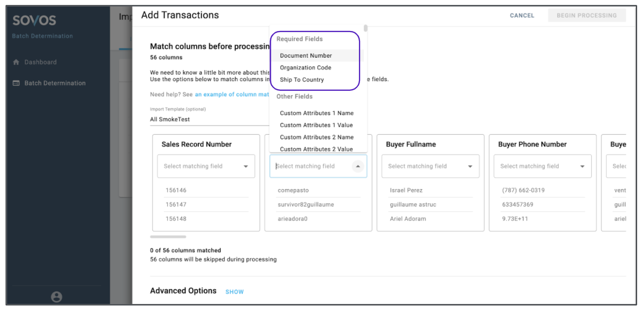Select Document Number from required fields
The image size is (644, 311).
pyautogui.click(x=306, y=55)
